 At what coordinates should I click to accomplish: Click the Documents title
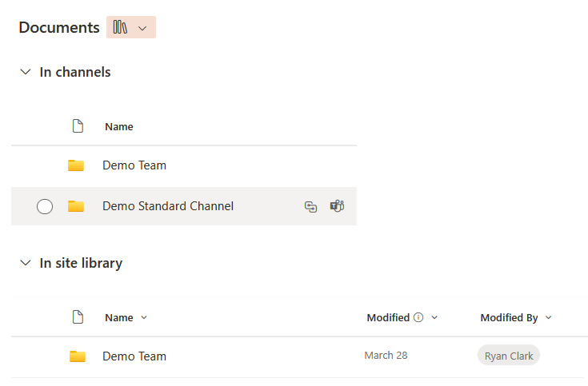click(x=59, y=27)
